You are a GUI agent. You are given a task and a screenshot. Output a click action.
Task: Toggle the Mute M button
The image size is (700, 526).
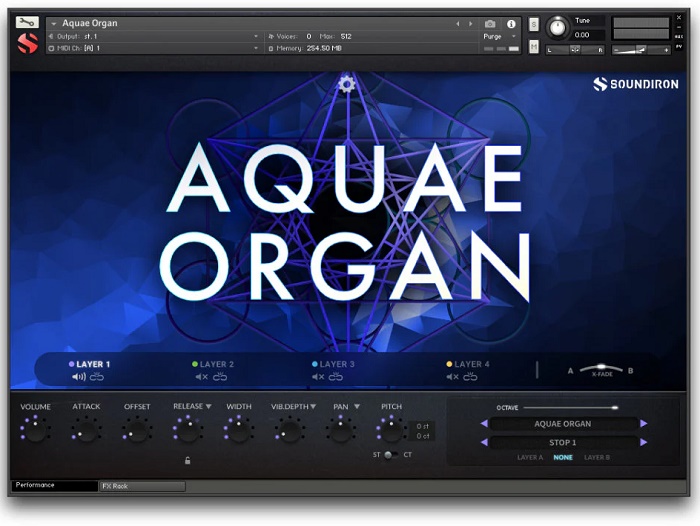click(533, 46)
